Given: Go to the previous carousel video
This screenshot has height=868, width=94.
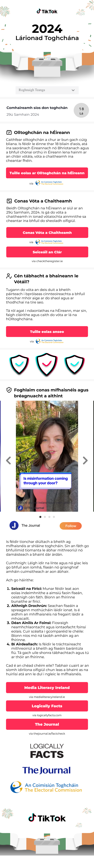Looking at the screenshot, I should pyautogui.click(x=8, y=460).
